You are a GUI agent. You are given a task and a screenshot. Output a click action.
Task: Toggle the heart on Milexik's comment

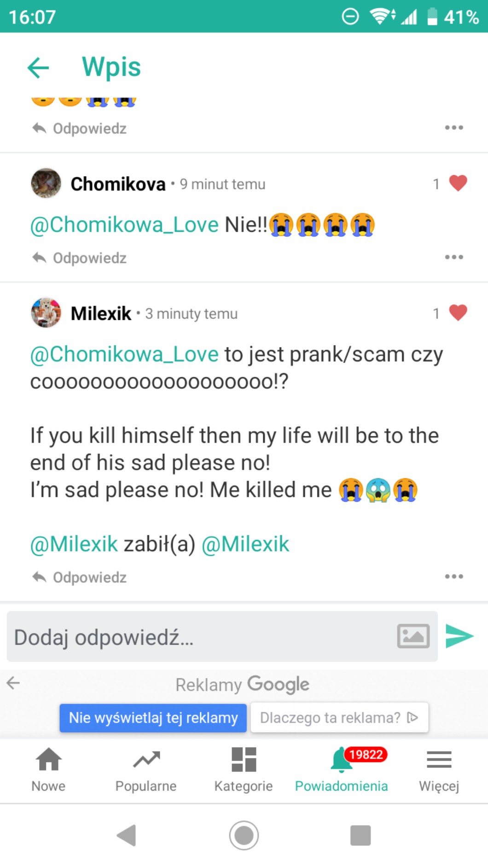458,313
